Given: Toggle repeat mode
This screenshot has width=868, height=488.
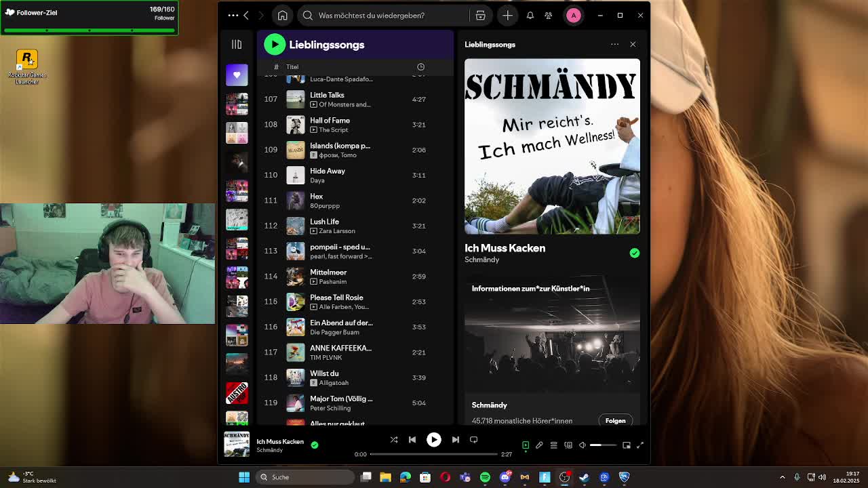Looking at the screenshot, I should pyautogui.click(x=473, y=439).
